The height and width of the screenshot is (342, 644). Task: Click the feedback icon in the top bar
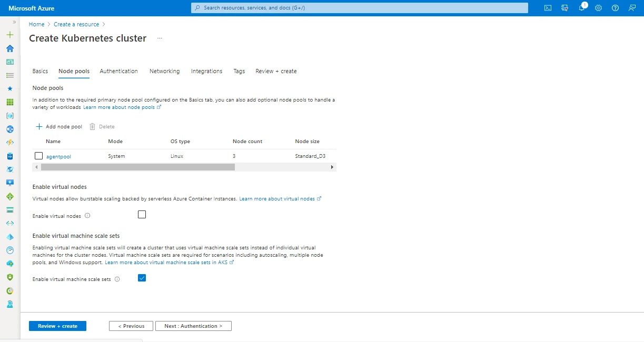[x=632, y=7]
